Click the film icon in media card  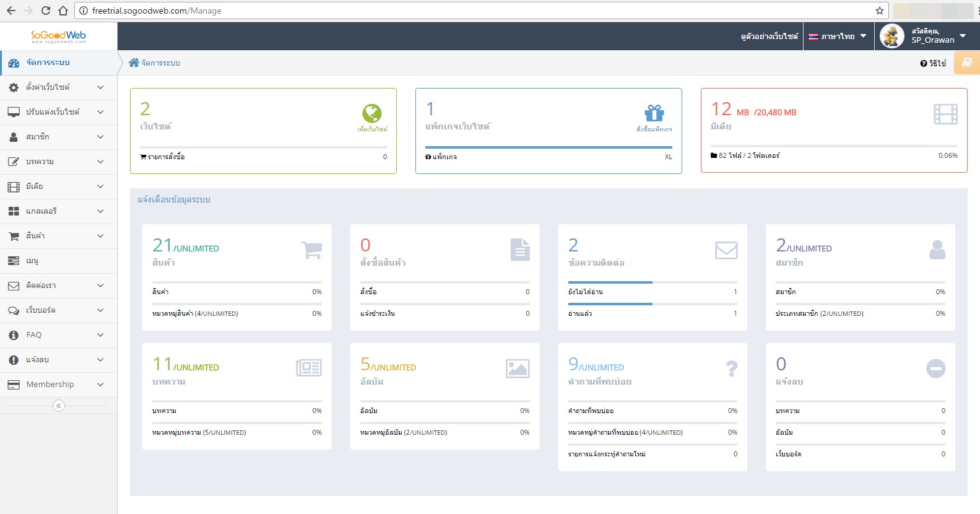click(x=945, y=114)
